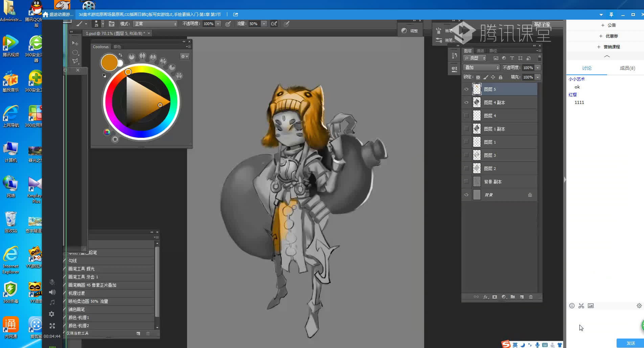Enable airbrush mode icon
Image resolution: width=644 pixels, height=348 pixels.
pos(274,24)
